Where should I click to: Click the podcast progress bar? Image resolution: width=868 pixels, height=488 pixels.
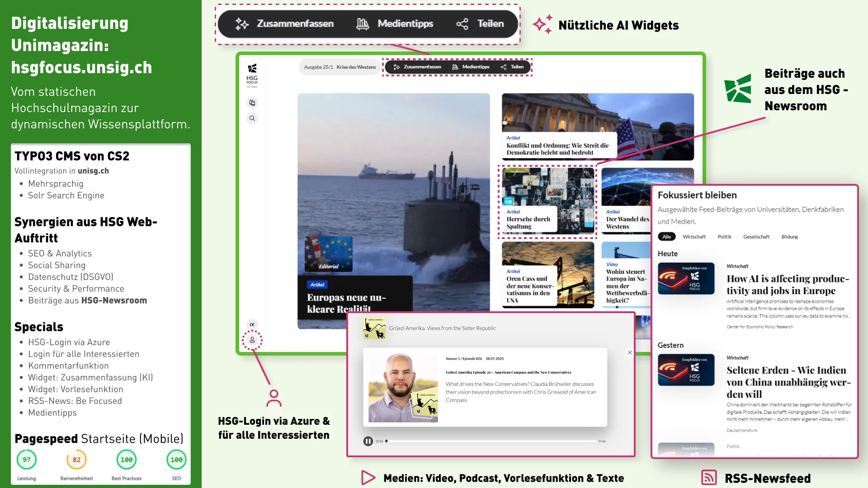coord(491,441)
